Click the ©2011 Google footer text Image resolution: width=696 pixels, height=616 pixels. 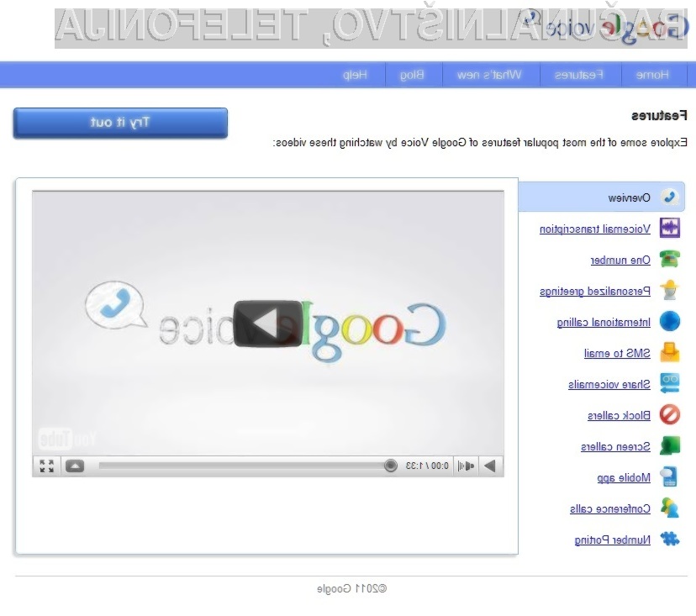[x=351, y=588]
